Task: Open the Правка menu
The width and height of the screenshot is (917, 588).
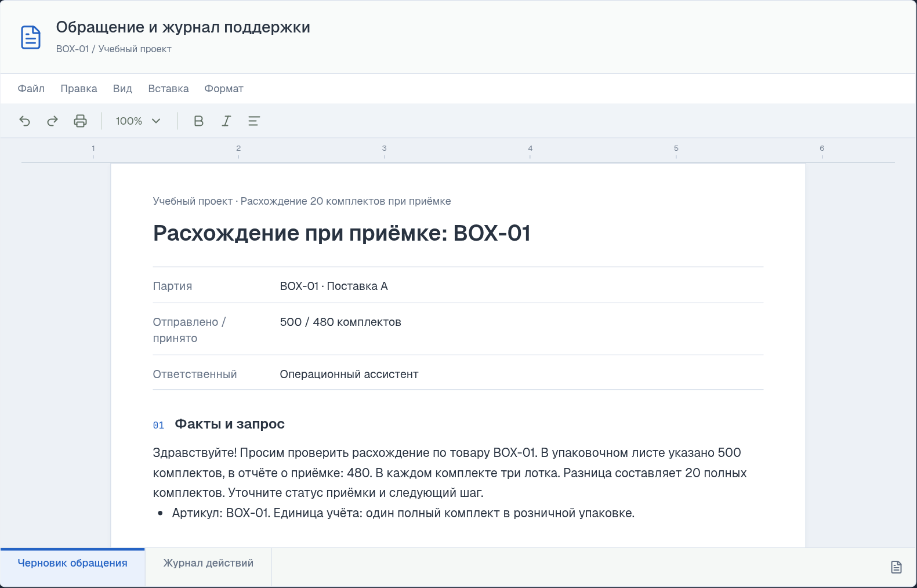Action: [x=79, y=89]
